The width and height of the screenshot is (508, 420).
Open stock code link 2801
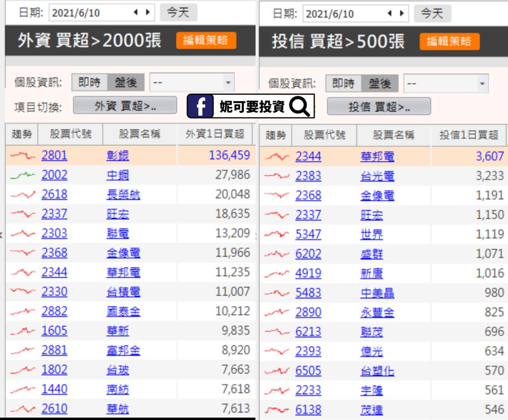point(54,155)
